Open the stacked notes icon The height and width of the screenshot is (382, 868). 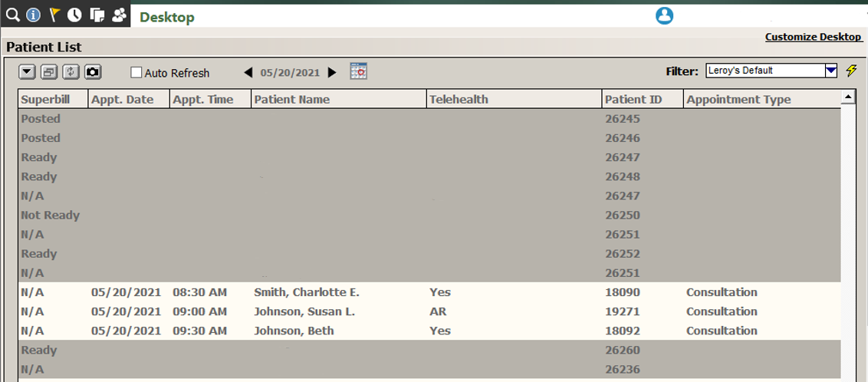[97, 15]
